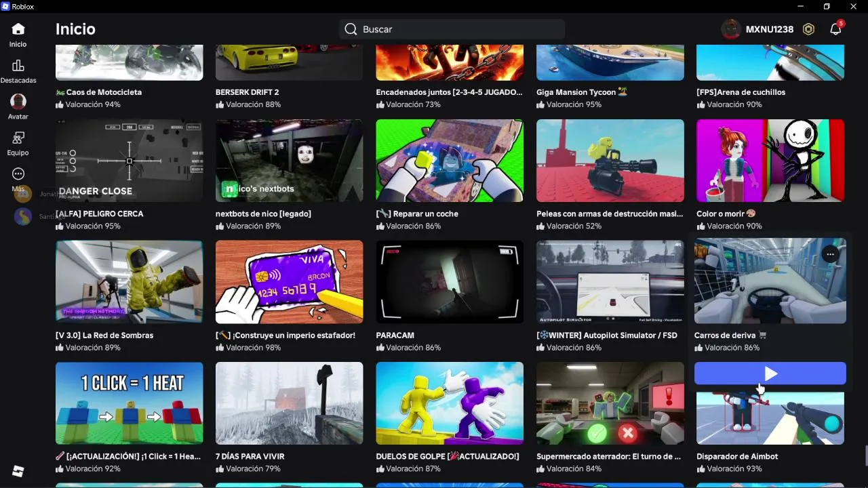Open the PARACAM game thumbnail
Screen dimensions: 868x488
click(x=450, y=282)
